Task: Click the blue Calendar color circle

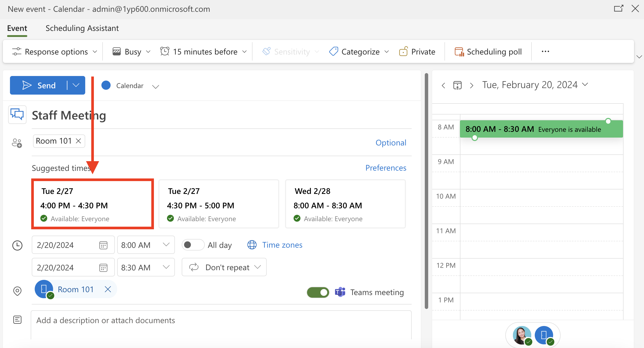Action: pyautogui.click(x=106, y=85)
